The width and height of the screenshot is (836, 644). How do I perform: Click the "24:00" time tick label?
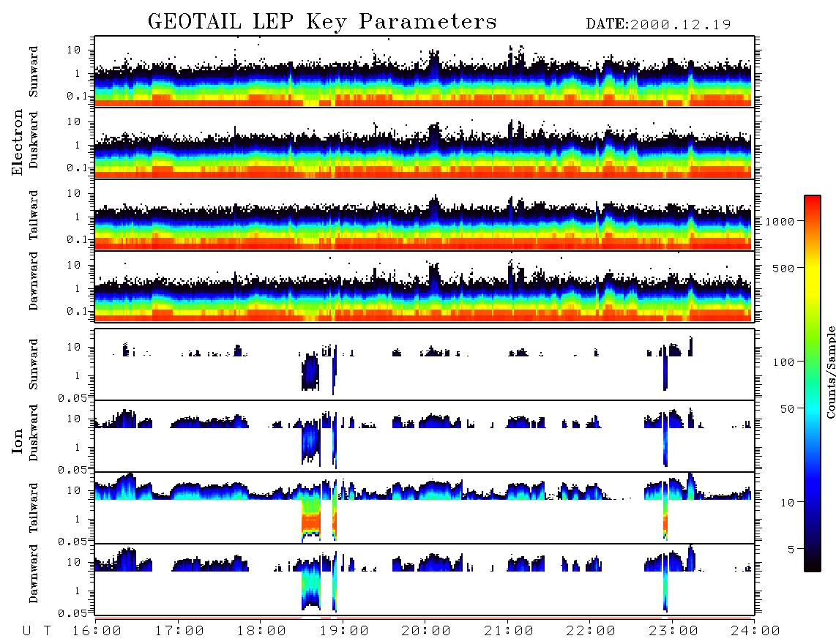point(755,632)
